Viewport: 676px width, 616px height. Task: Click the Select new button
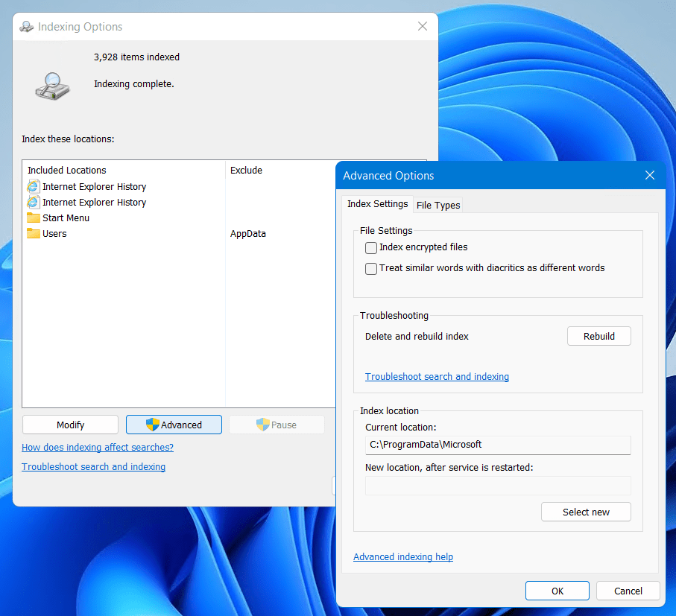586,512
